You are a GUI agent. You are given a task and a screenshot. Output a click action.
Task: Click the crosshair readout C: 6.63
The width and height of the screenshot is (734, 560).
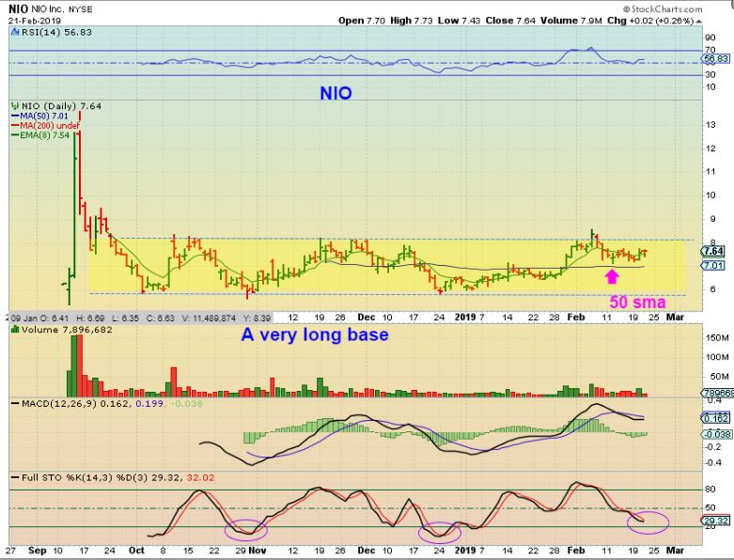[160, 319]
